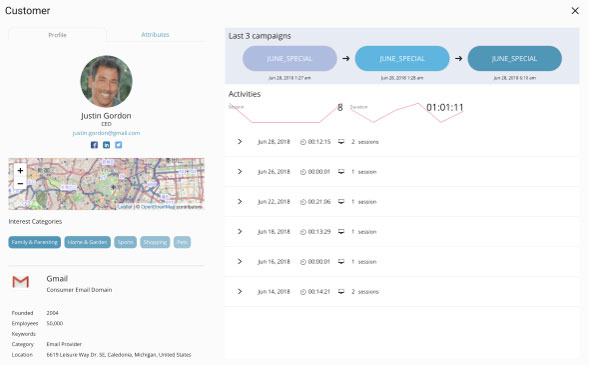Click the Family & Parenting interest tag
Image resolution: width=589 pixels, height=365 pixels.
(x=35, y=242)
